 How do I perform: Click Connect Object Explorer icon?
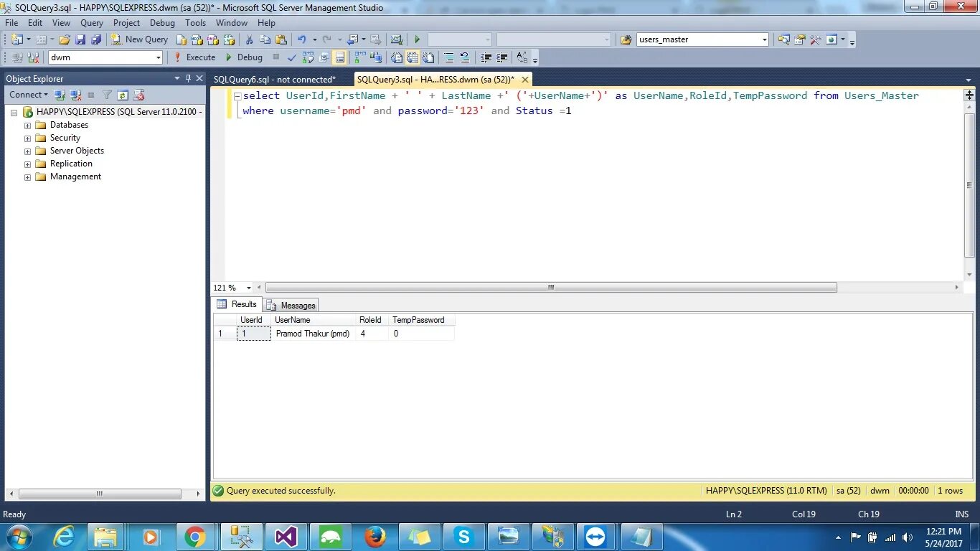tap(60, 95)
